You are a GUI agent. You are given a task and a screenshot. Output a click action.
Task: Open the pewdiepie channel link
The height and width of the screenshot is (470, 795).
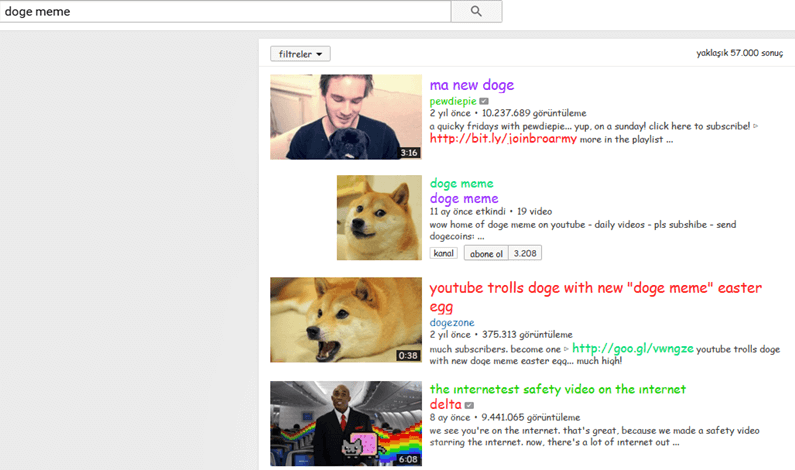point(453,101)
